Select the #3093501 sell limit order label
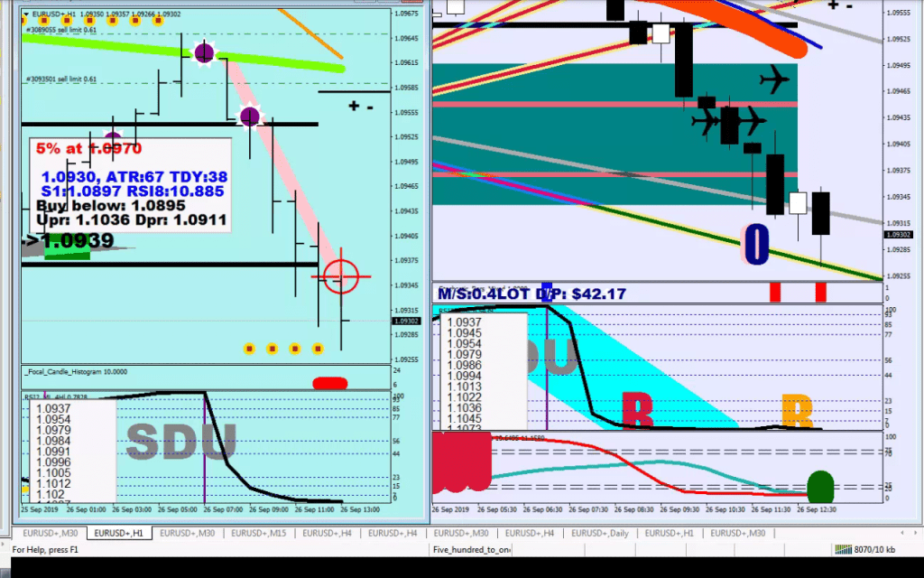Screen dimensions: 924x578 pos(61,79)
